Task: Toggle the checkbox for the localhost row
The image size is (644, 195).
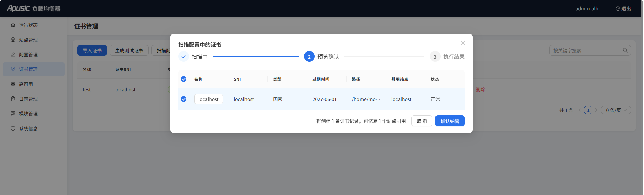Action: click(x=184, y=99)
